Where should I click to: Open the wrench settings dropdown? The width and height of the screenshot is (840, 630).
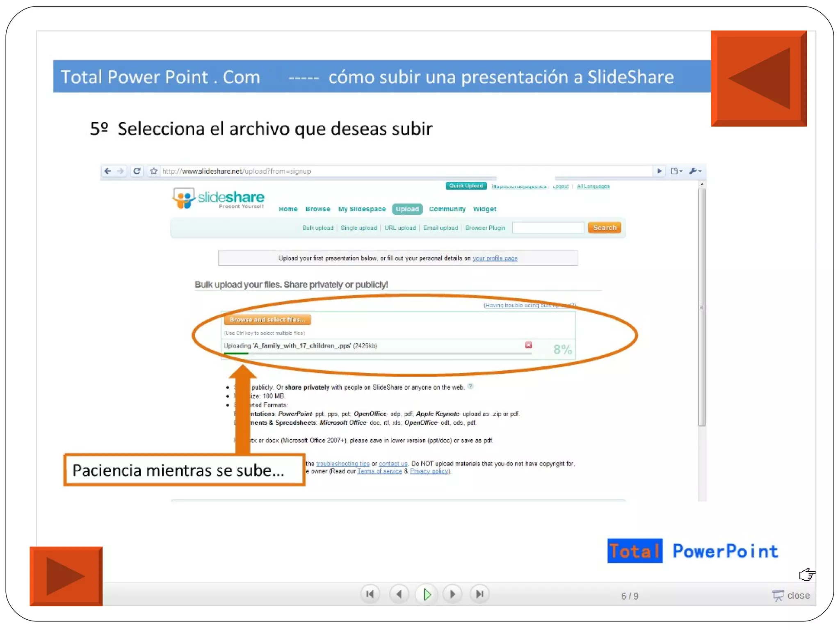click(x=695, y=171)
